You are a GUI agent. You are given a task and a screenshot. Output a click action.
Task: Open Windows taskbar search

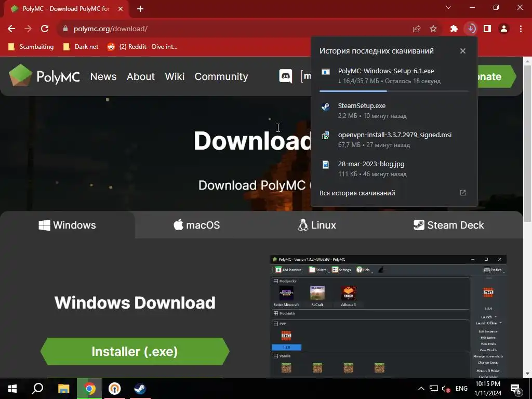[x=37, y=389]
